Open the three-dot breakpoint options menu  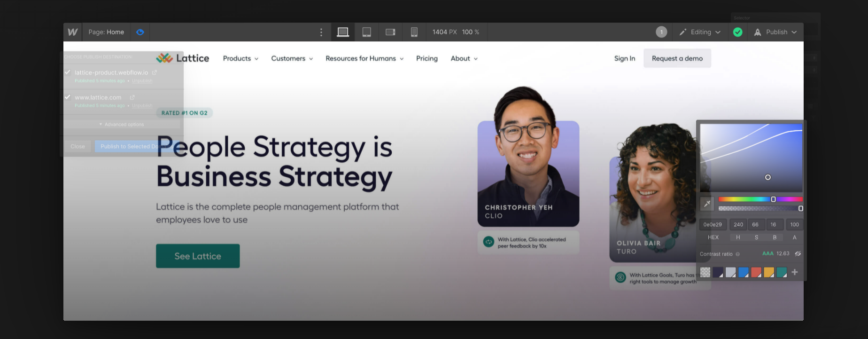tap(321, 32)
